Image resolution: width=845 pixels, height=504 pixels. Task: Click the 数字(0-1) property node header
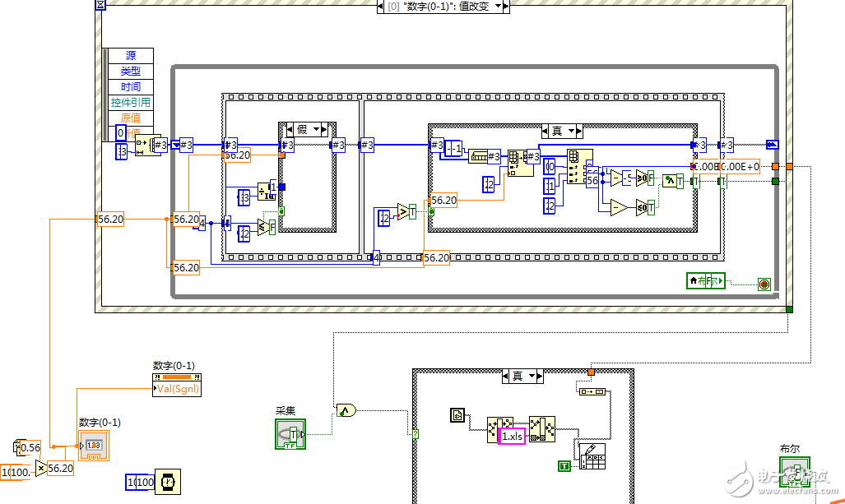[x=177, y=377]
